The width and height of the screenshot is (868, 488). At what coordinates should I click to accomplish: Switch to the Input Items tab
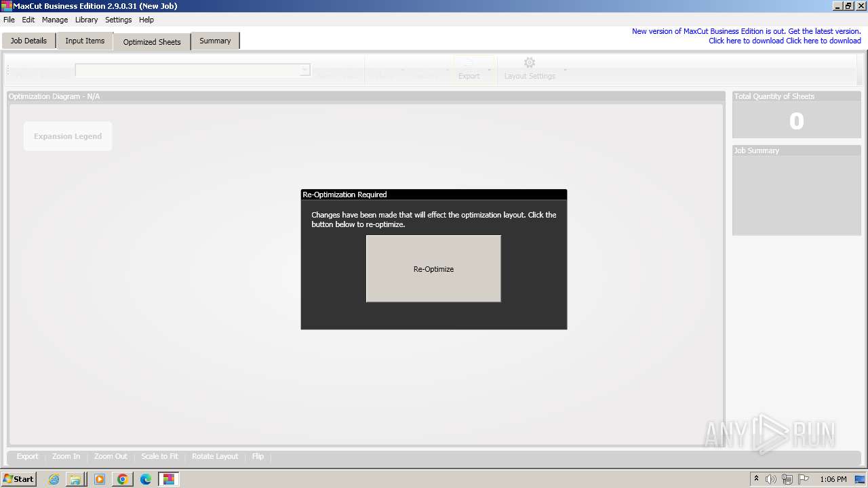point(85,41)
